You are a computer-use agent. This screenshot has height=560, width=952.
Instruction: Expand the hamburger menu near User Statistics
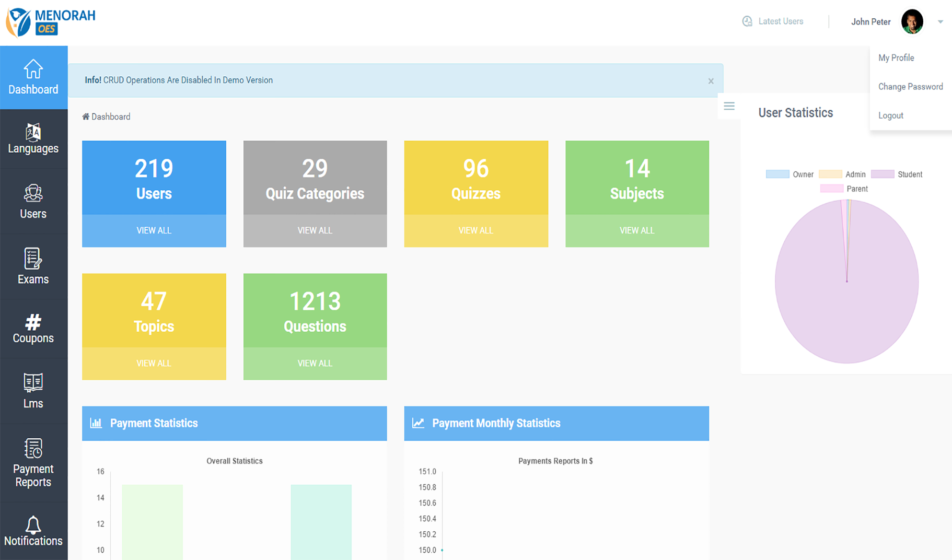(x=729, y=106)
